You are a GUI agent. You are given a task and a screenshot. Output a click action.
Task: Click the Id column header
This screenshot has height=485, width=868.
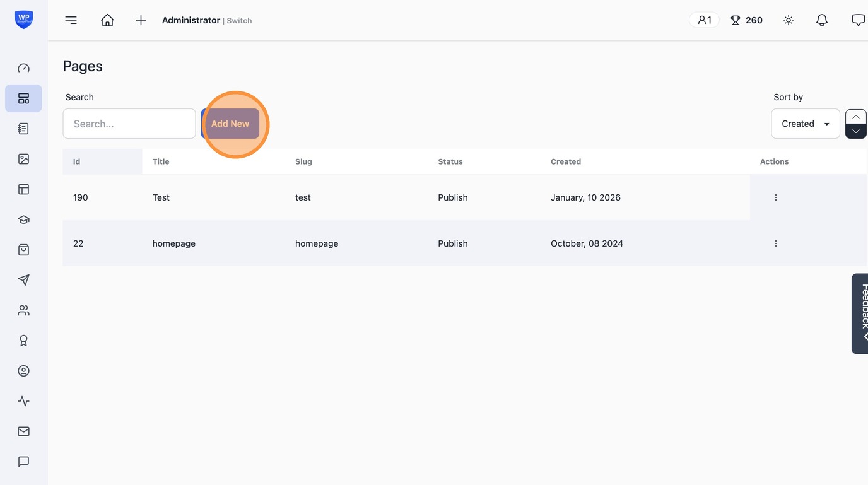76,161
